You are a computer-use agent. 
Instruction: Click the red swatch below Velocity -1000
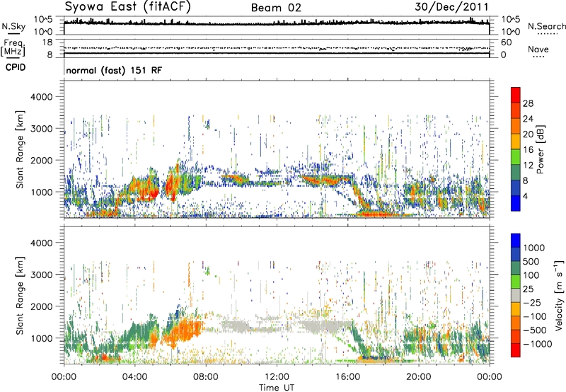(516, 350)
